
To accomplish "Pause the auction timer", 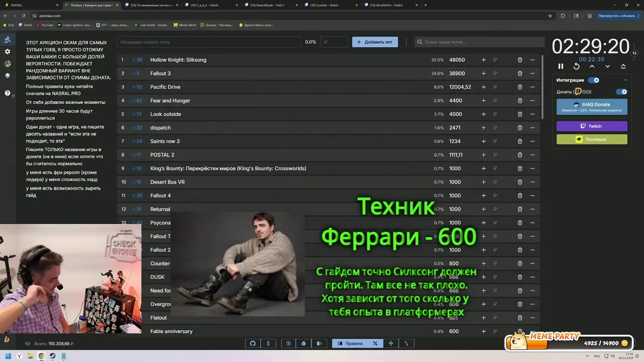I will [561, 66].
